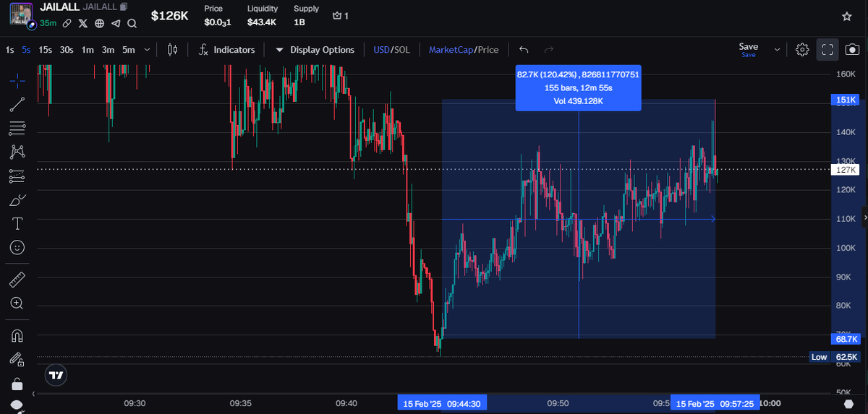This screenshot has height=414, width=868.
Task: Open the token's Telegram link
Action: 116,23
